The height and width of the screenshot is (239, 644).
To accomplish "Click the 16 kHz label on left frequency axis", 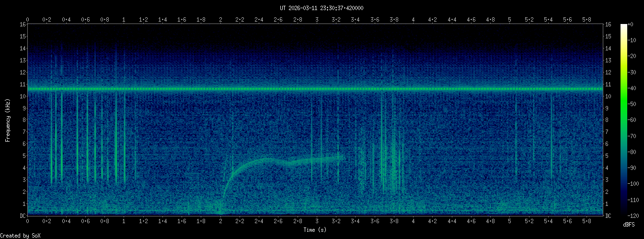I will 23,24.
